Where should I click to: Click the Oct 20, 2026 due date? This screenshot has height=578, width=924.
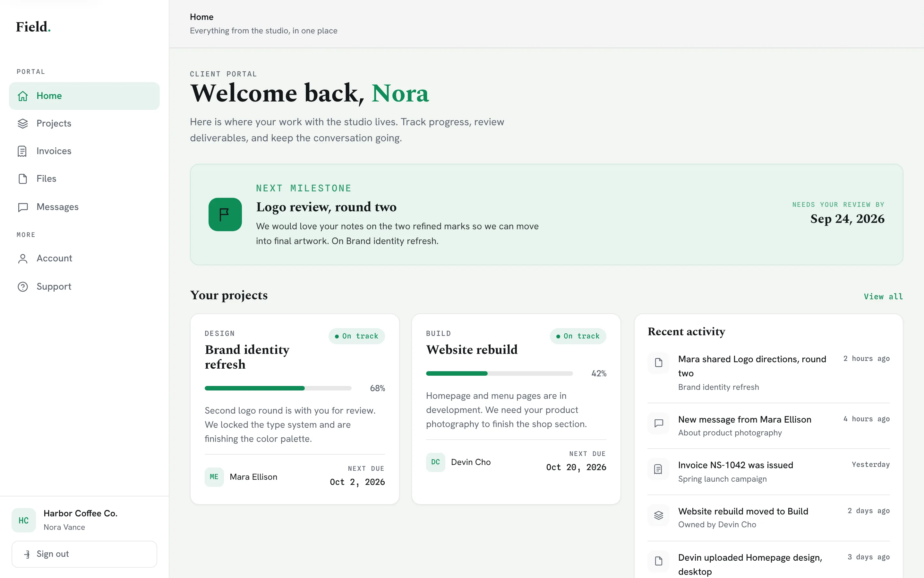tap(576, 468)
